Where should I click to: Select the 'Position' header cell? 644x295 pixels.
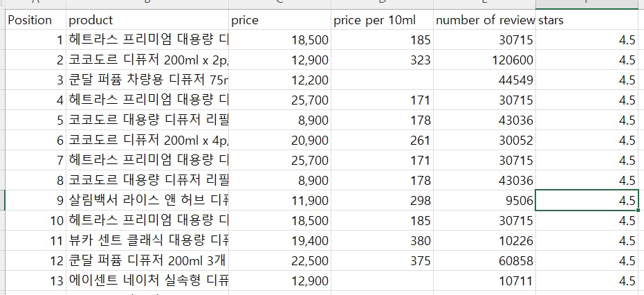click(x=35, y=20)
